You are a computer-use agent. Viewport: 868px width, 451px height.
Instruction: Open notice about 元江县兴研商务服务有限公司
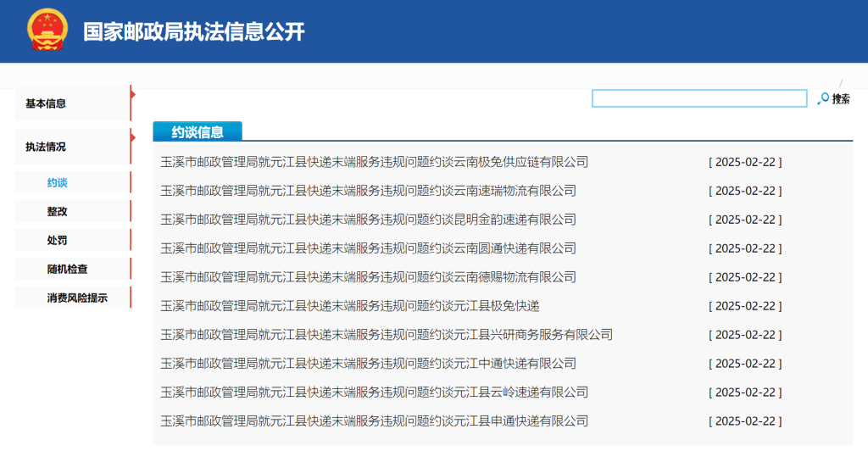tap(387, 335)
